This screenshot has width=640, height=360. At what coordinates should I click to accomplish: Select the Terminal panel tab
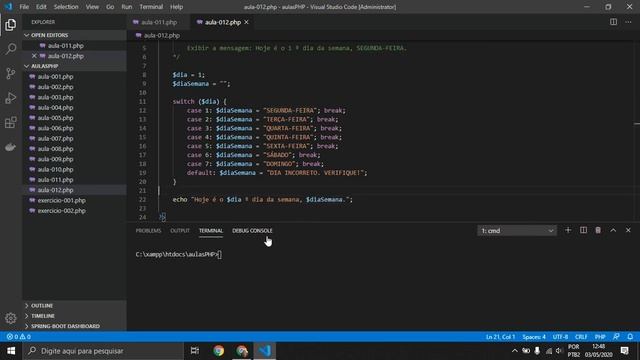click(211, 231)
